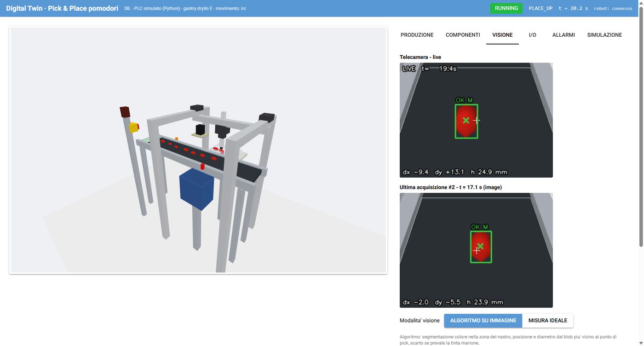
Task: Open the SIMULAZIONE tab
Action: pyautogui.click(x=604, y=35)
